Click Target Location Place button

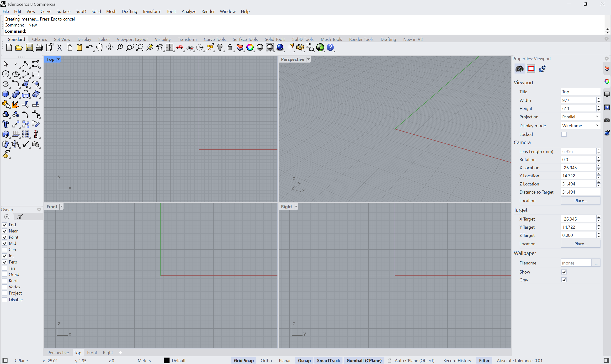(x=580, y=244)
